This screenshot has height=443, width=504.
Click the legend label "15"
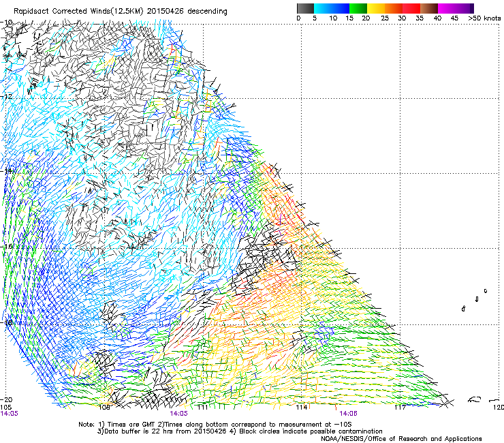[349, 18]
